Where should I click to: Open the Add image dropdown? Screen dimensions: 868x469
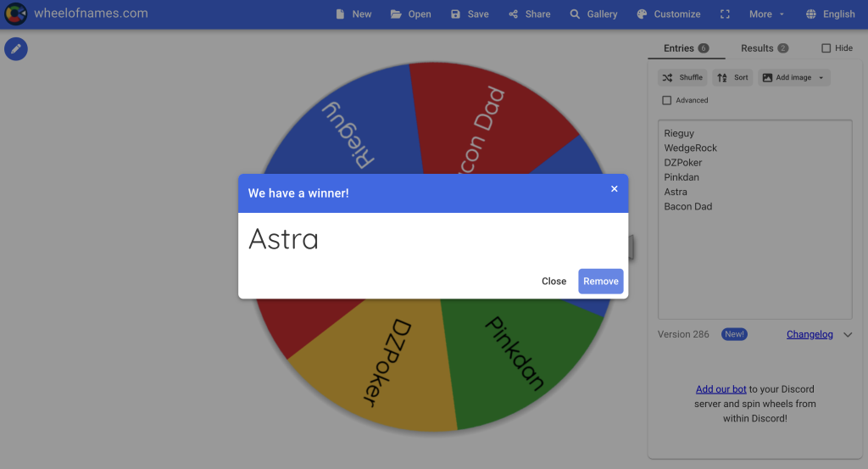[793, 77]
